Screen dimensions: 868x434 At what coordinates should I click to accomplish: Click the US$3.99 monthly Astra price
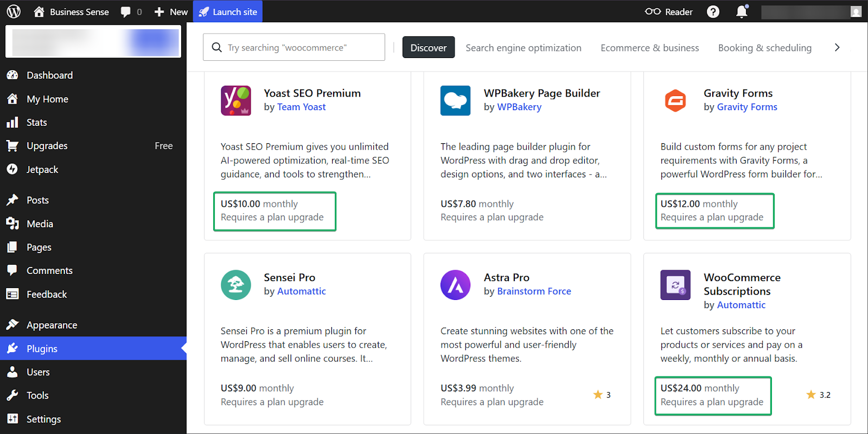click(477, 388)
